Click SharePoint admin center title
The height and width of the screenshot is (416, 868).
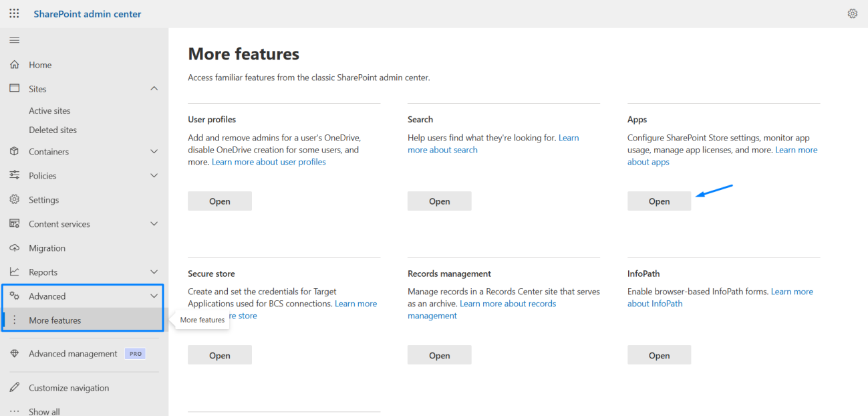click(88, 14)
